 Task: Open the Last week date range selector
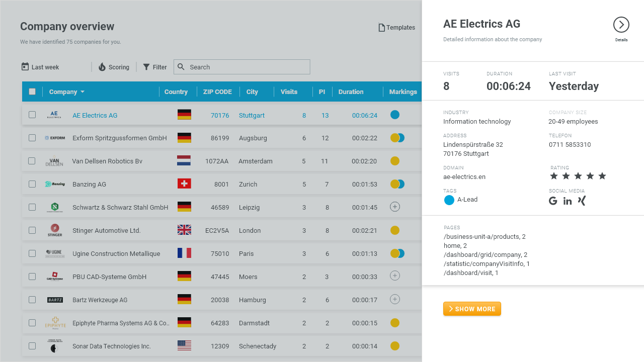(x=40, y=67)
